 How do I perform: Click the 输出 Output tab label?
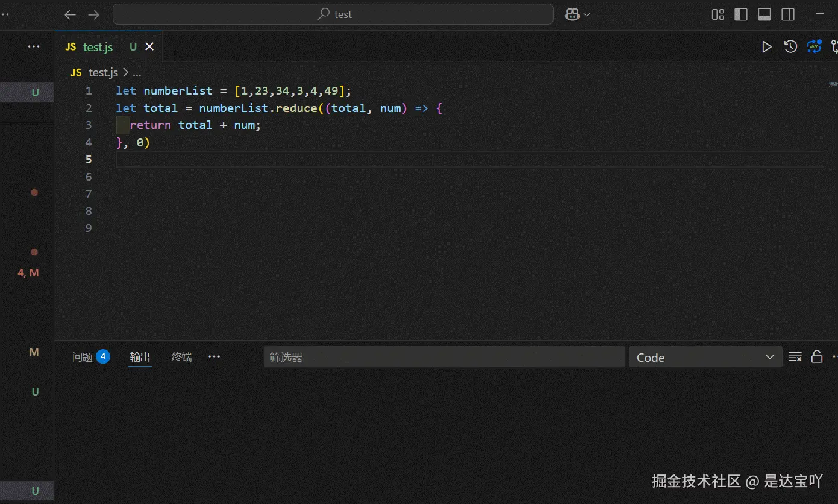pos(140,356)
